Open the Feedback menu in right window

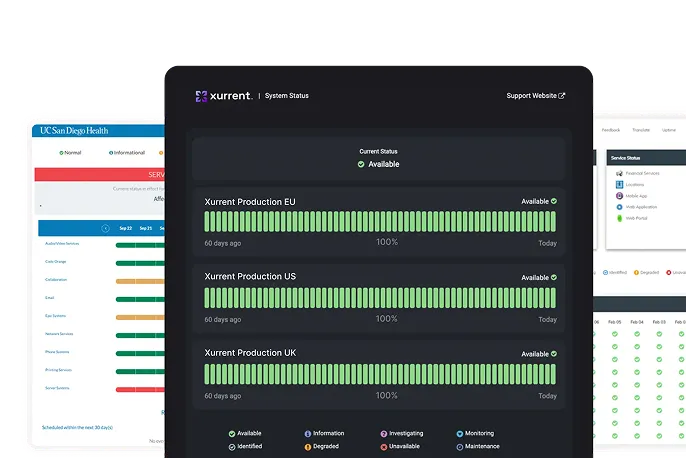coord(611,130)
